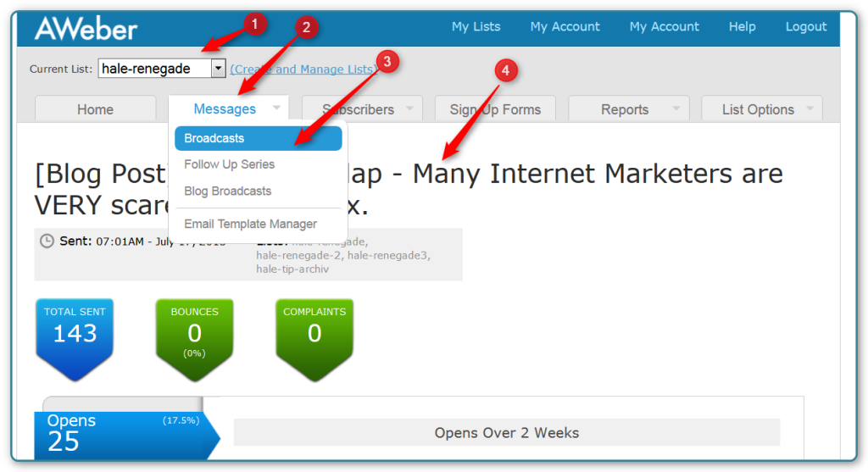
Task: Open Create and Manage Lists link
Action: [x=304, y=69]
